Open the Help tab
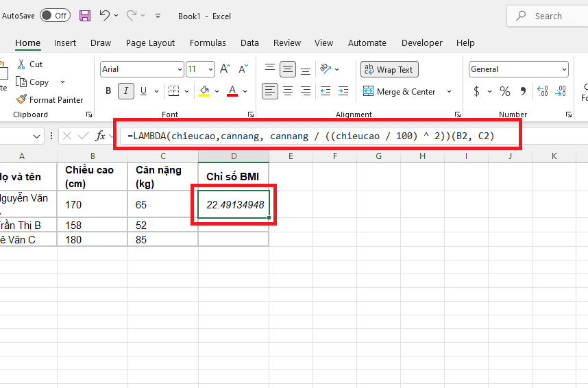The height and width of the screenshot is (388, 588). coord(465,43)
